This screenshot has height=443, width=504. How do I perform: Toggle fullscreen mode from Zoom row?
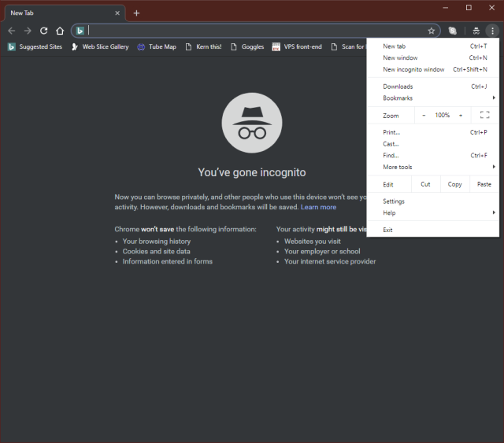(485, 115)
